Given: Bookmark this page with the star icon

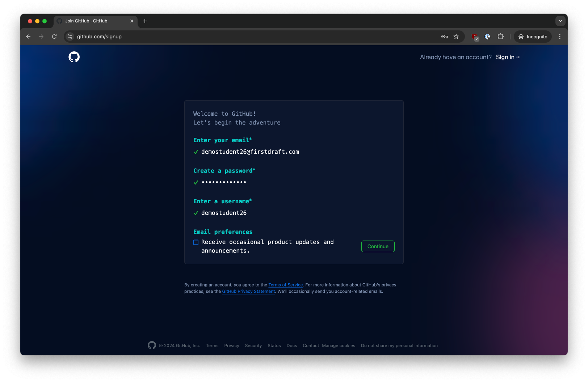Looking at the screenshot, I should click(x=456, y=37).
